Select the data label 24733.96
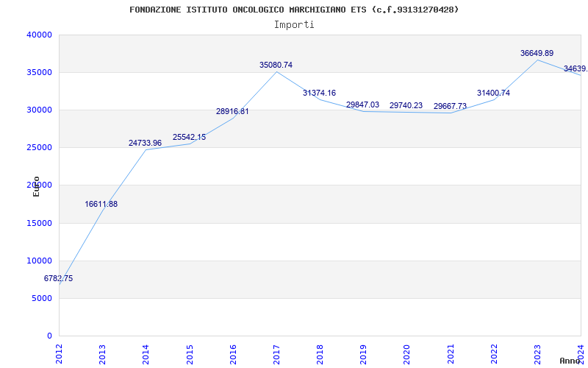 pos(145,143)
